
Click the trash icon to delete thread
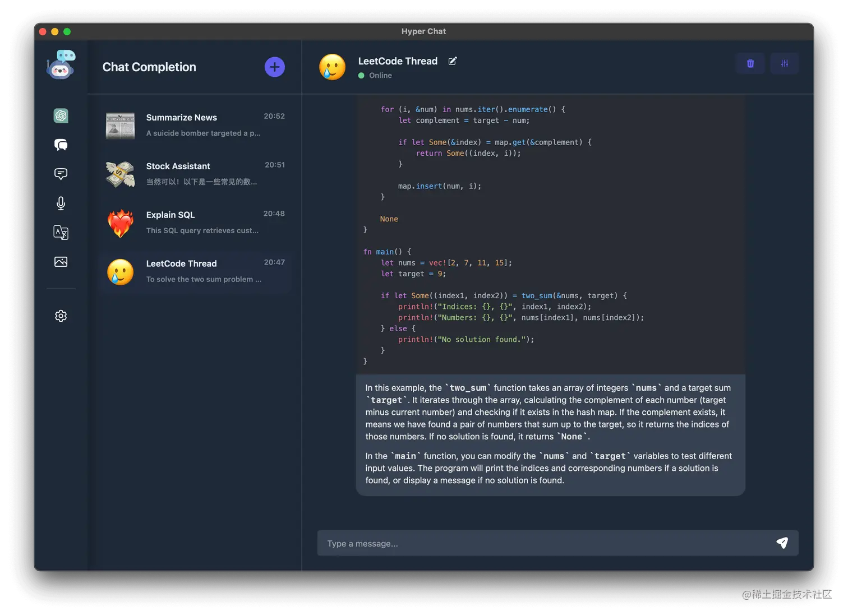(x=750, y=63)
